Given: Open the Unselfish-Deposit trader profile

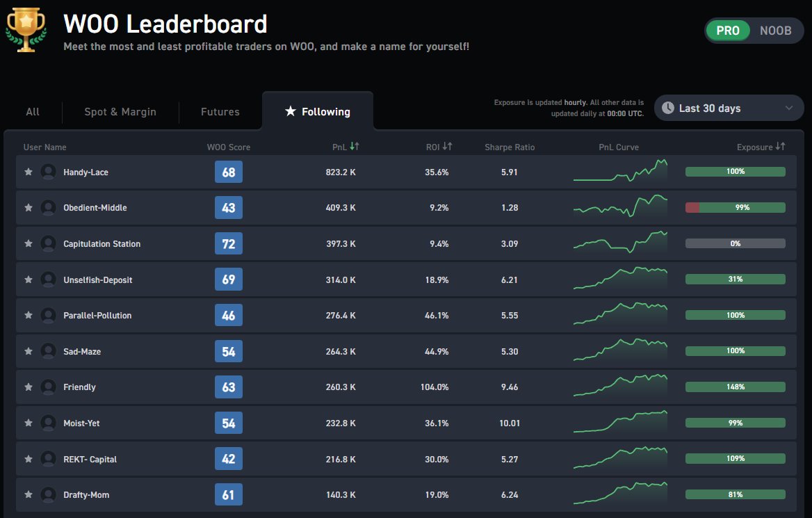Looking at the screenshot, I should [x=98, y=280].
